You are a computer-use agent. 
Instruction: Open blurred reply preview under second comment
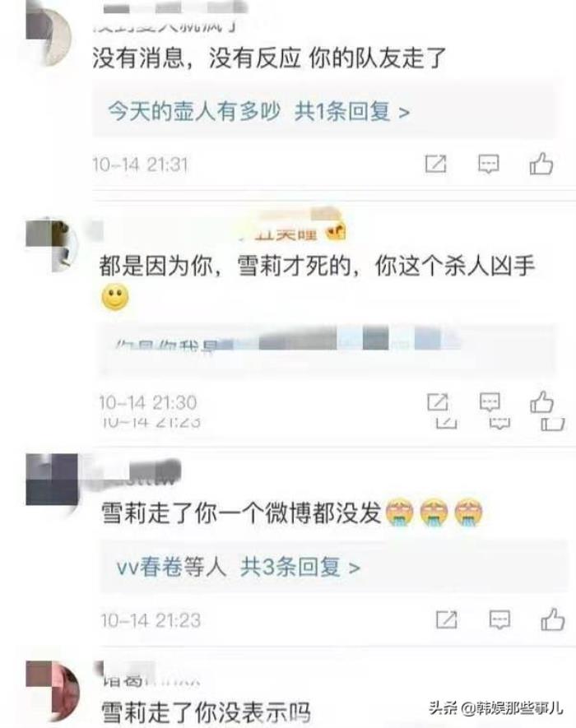click(327, 349)
